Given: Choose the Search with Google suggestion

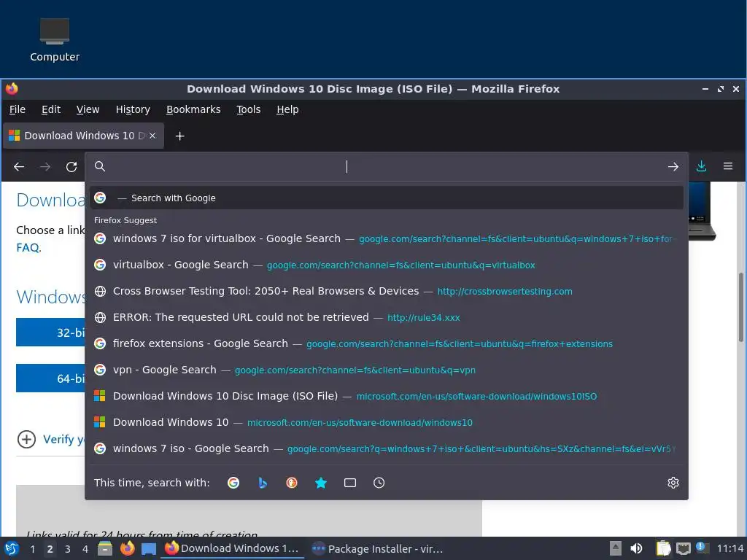Looking at the screenshot, I should pos(387,198).
